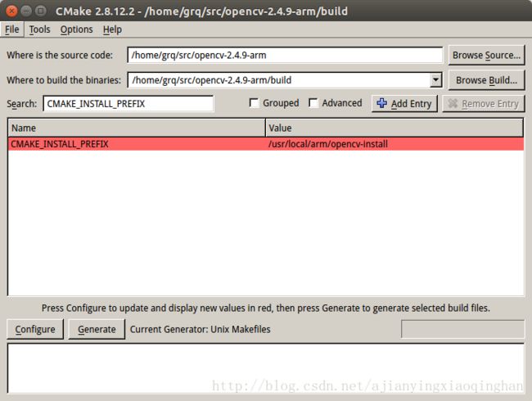Viewport: 532px width, 401px height.
Task: Maximize the CMake window
Action: click(41, 11)
